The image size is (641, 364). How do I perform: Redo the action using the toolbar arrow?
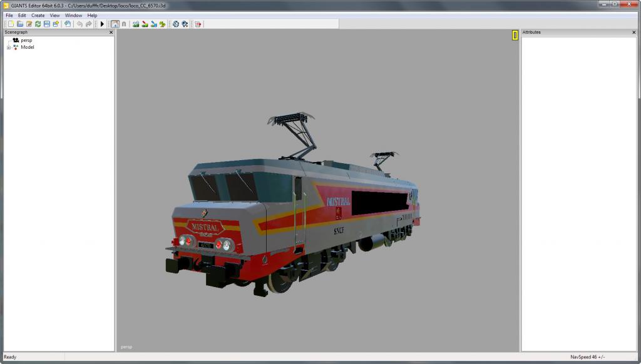coord(89,24)
